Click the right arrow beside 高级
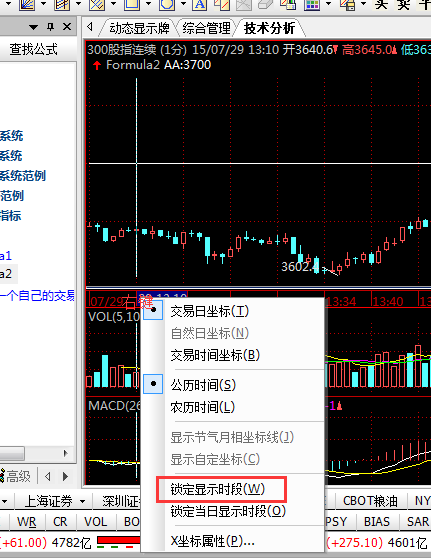This screenshot has width=431, height=558. point(65,476)
